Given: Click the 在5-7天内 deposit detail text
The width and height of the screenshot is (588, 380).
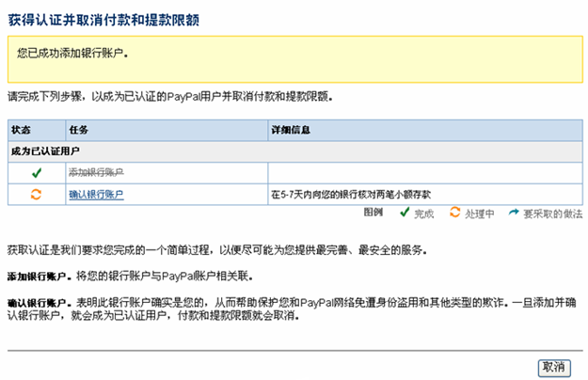Looking at the screenshot, I should point(350,195).
